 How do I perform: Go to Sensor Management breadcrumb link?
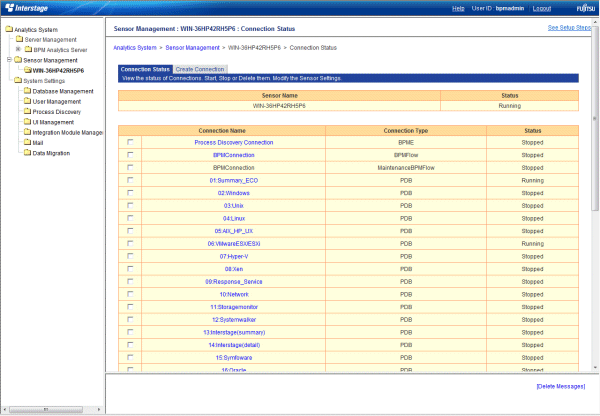[x=192, y=47]
